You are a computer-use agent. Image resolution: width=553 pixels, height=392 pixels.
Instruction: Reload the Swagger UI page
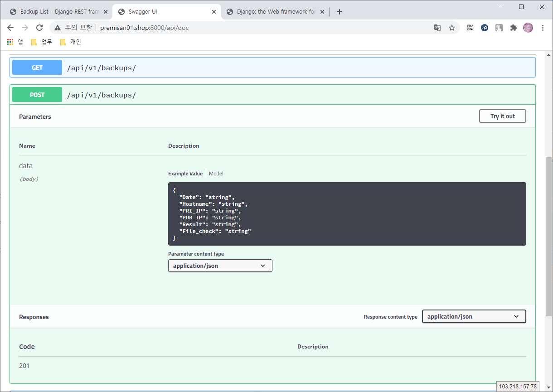pos(39,28)
